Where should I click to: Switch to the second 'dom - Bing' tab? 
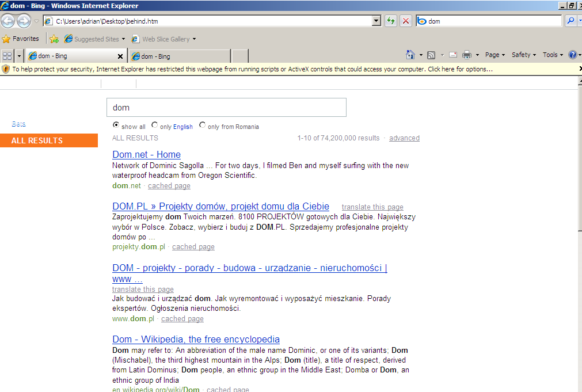[179, 56]
